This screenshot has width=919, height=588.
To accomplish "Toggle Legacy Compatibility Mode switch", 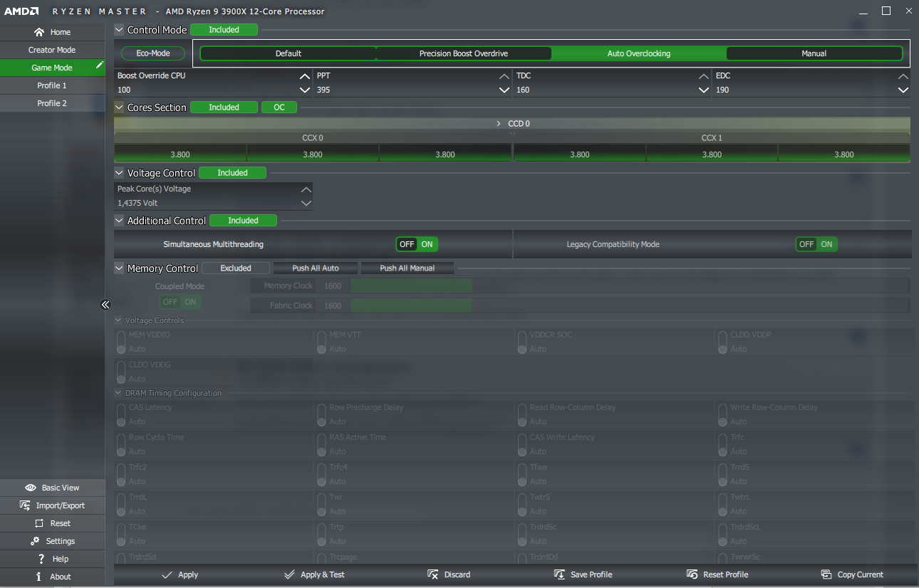I will pos(816,244).
